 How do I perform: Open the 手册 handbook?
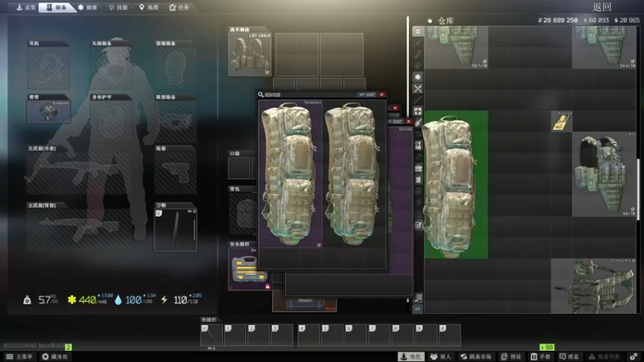540,356
